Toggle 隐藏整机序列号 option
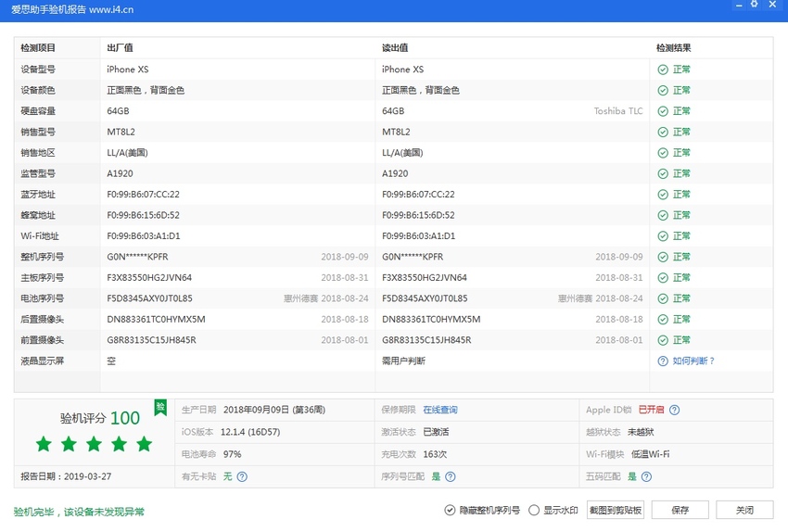Image resolution: width=788 pixels, height=532 pixels. click(x=482, y=511)
